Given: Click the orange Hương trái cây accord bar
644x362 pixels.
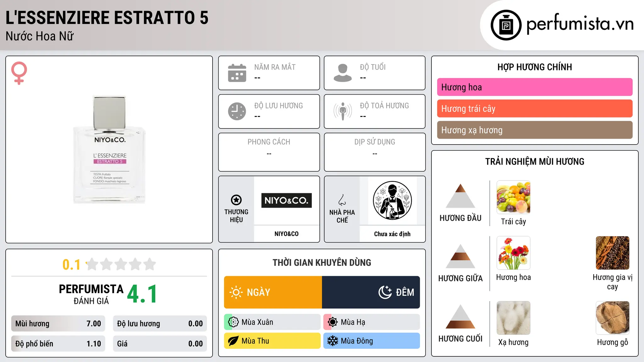Looking at the screenshot, I should pyautogui.click(x=535, y=108).
